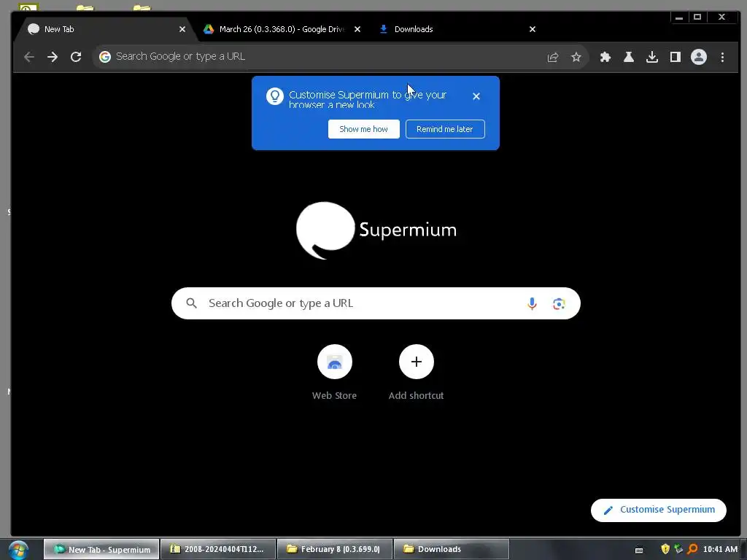The image size is (747, 560).
Task: Start voice search with microphone icon
Action: [532, 303]
